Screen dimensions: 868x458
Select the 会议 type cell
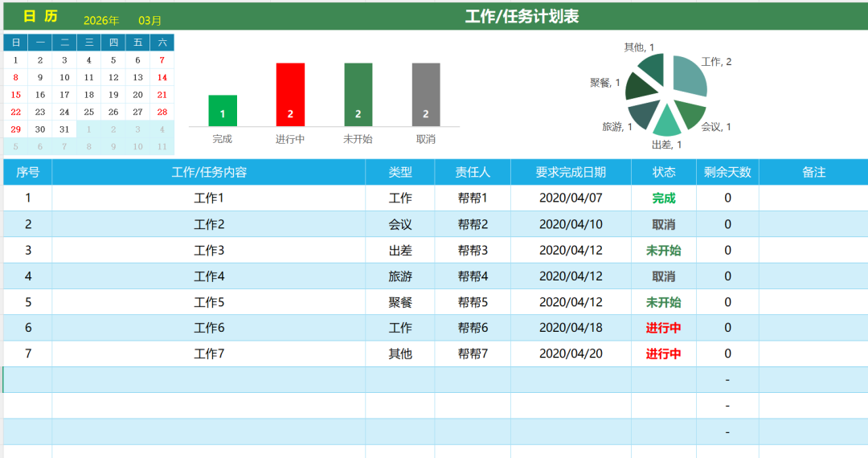(400, 224)
